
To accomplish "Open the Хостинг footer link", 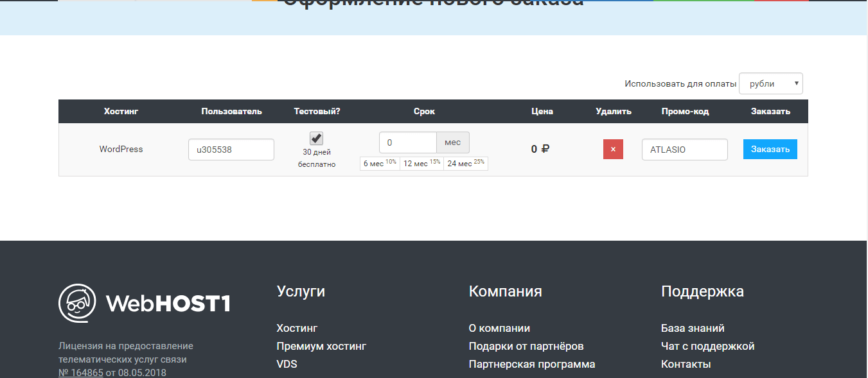I will click(297, 328).
